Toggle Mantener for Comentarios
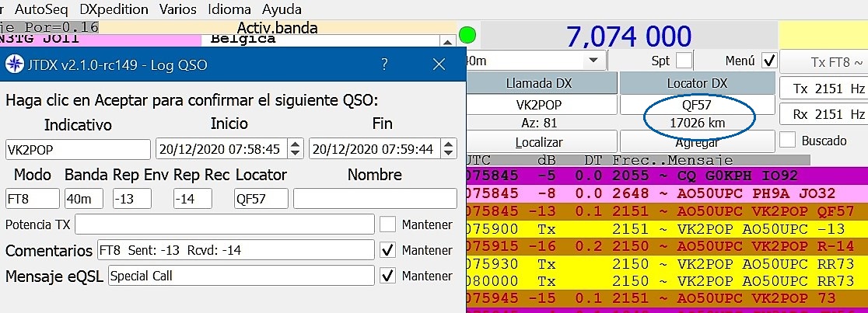Screen dimensions: 868x313 pos(387,250)
